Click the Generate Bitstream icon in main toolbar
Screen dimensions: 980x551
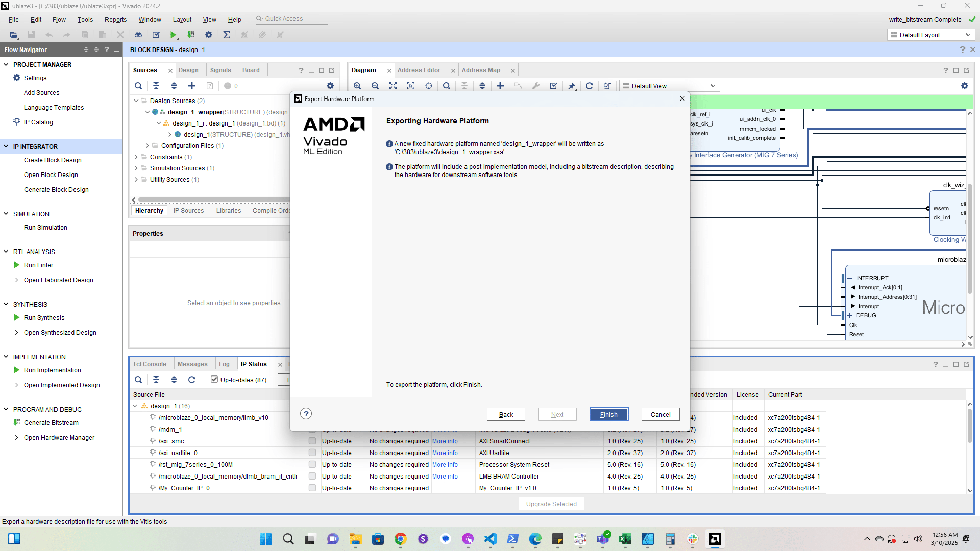pos(191,35)
